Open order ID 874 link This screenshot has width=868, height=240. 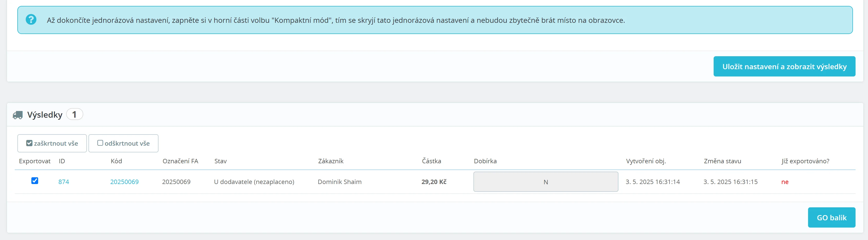click(x=64, y=182)
